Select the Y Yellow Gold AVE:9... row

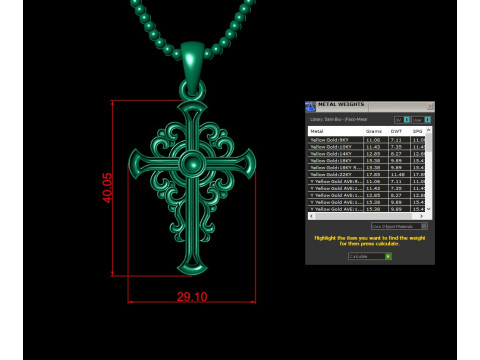(x=367, y=181)
